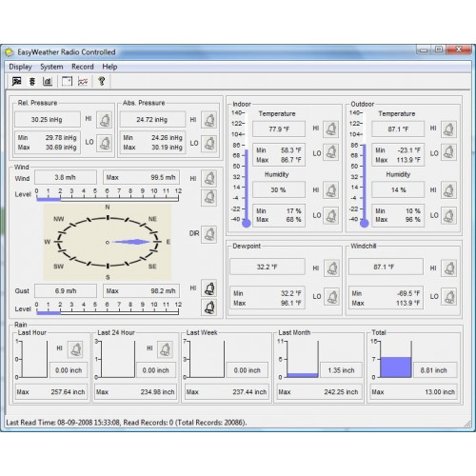Click the first toolbar display icon
476x476 pixels.
[x=16, y=81]
